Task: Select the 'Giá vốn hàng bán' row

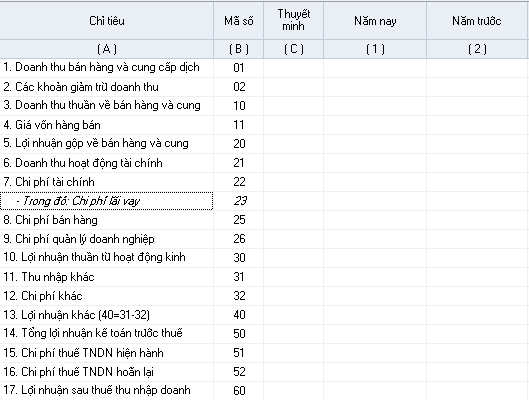Action: click(107, 125)
